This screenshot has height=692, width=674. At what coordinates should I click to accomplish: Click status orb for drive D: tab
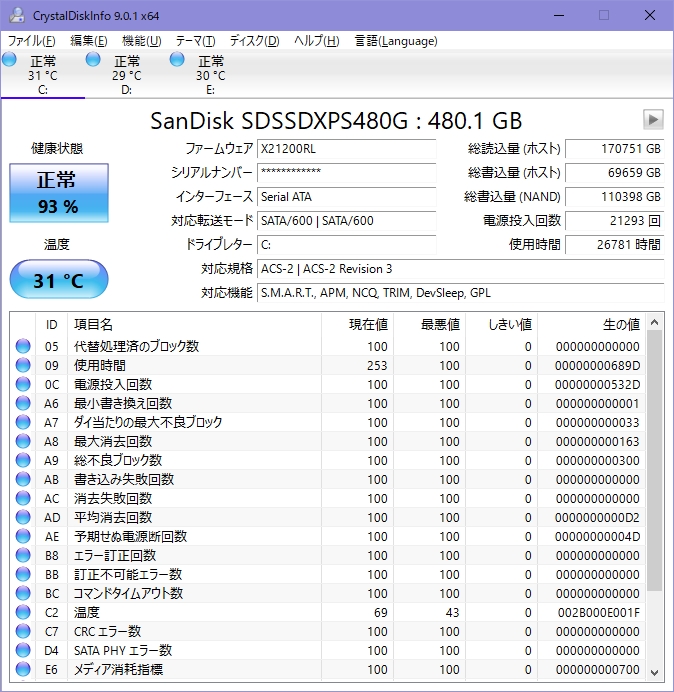coord(93,59)
